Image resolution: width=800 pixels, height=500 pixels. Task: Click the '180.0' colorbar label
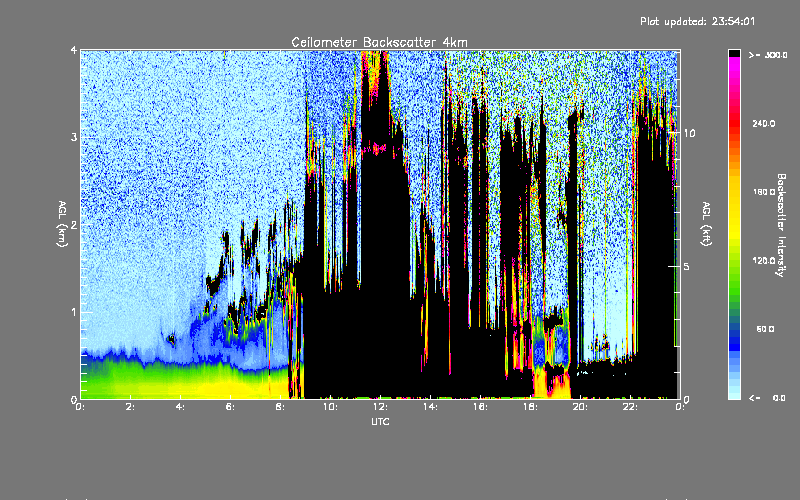764,192
